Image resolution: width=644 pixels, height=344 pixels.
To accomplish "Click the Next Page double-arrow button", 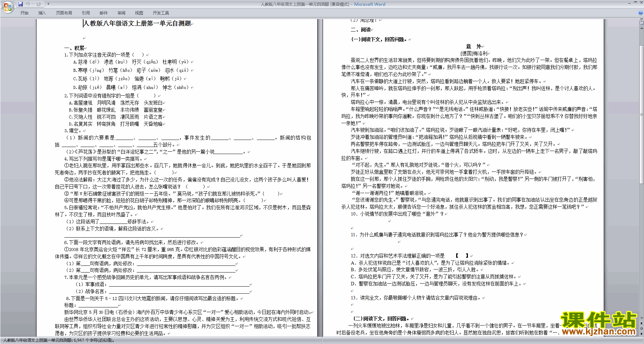I will (x=641, y=334).
